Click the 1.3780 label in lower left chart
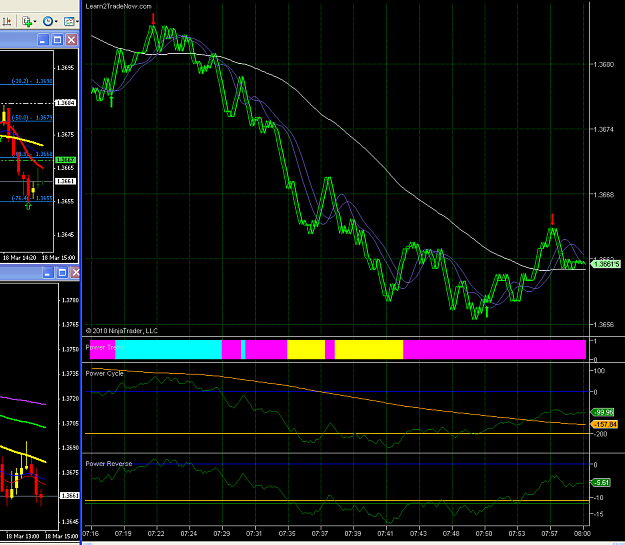The height and width of the screenshot is (545, 625). pyautogui.click(x=70, y=300)
